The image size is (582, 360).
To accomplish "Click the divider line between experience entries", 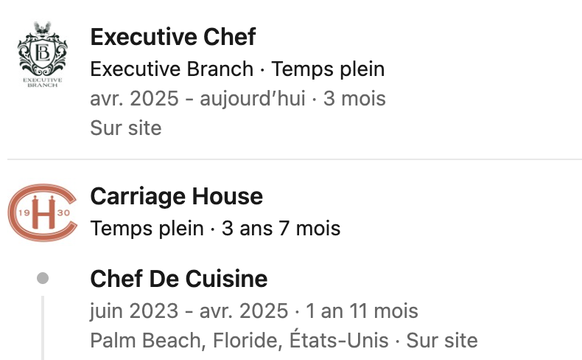I will click(295, 159).
